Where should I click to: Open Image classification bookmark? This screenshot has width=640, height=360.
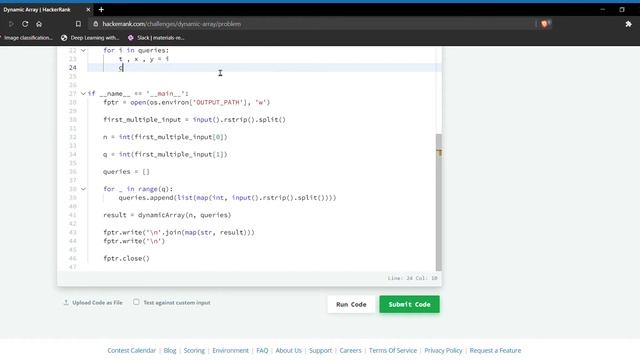pyautogui.click(x=27, y=38)
